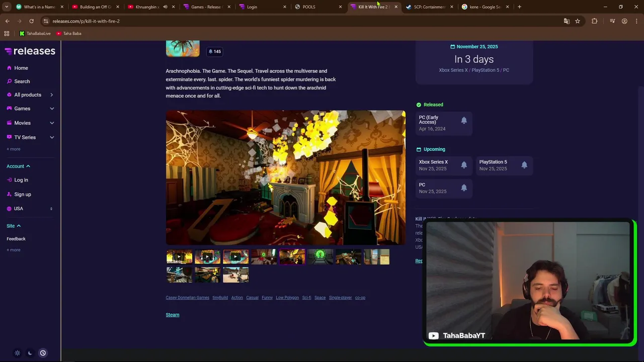
Task: Open a new browser tab
Action: coord(519,7)
